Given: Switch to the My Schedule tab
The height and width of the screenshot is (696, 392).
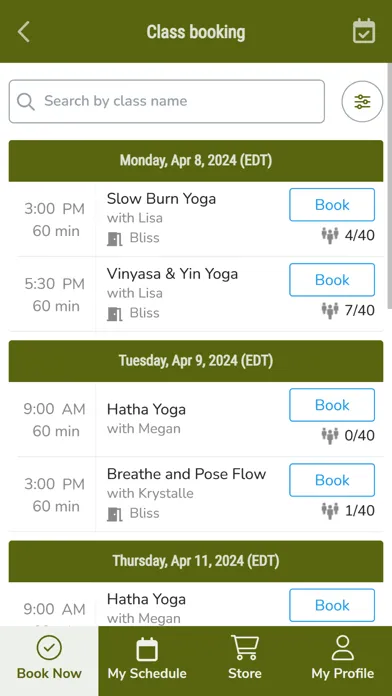Looking at the screenshot, I should click(x=147, y=661).
